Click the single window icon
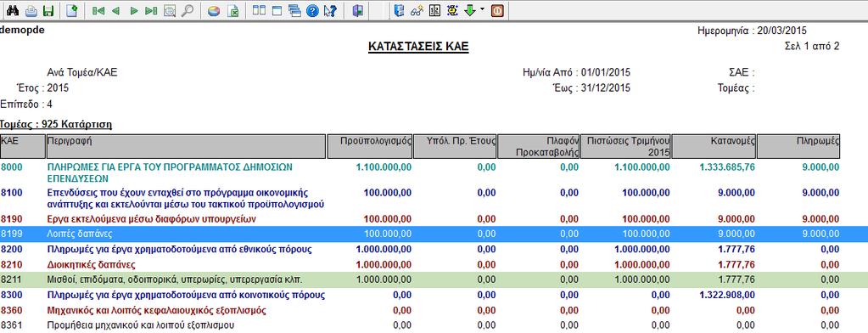Screen dimensions: 868x333 click(x=277, y=10)
